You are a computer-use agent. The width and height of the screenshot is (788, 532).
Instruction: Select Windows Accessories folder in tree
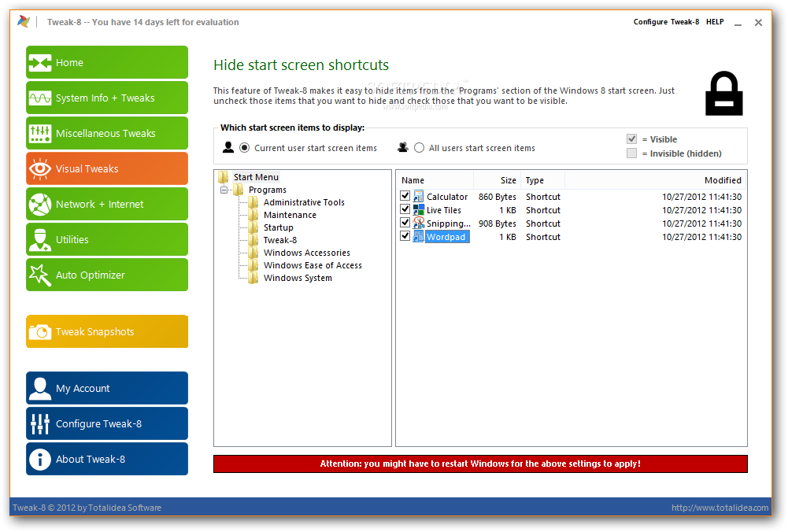(306, 252)
